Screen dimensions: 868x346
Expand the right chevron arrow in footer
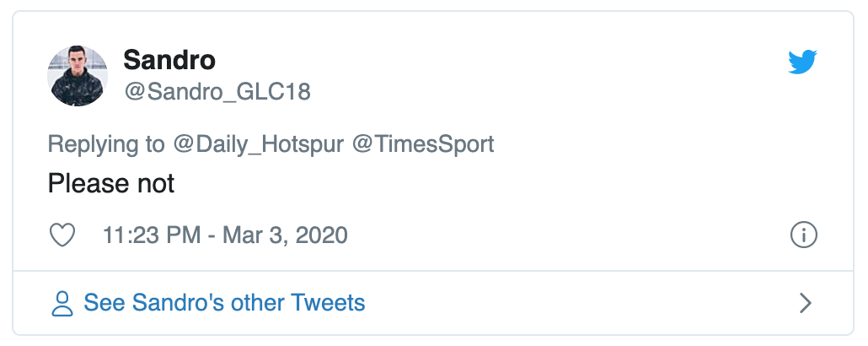806,303
